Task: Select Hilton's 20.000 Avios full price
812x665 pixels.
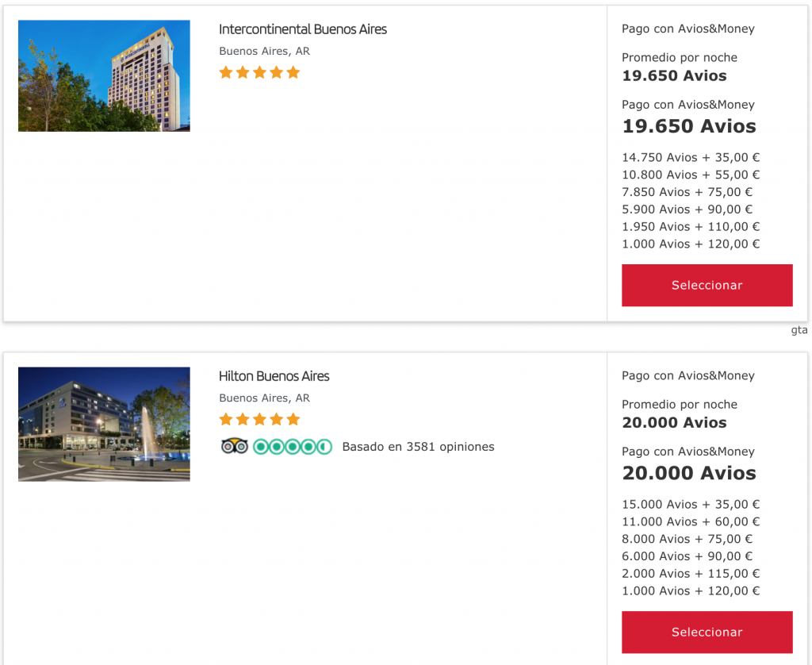Action: tap(688, 473)
